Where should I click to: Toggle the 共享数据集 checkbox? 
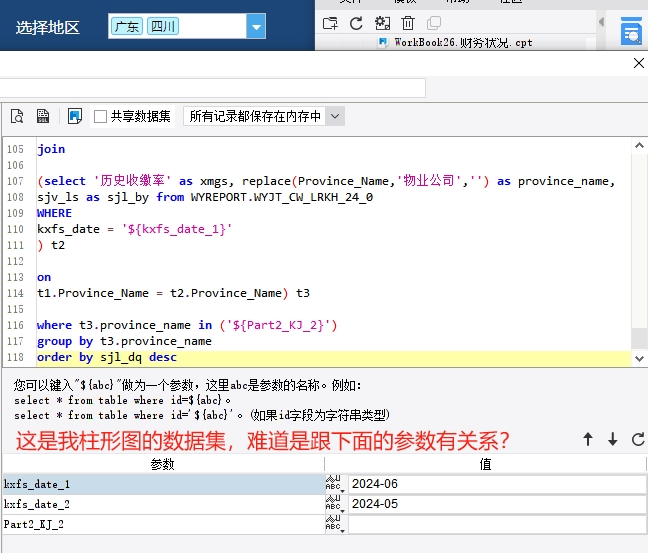(x=100, y=117)
